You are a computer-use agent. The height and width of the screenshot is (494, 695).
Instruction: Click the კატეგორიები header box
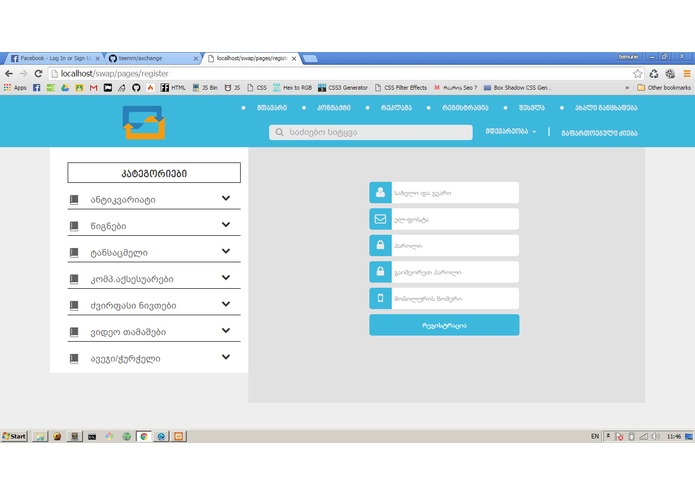click(154, 173)
